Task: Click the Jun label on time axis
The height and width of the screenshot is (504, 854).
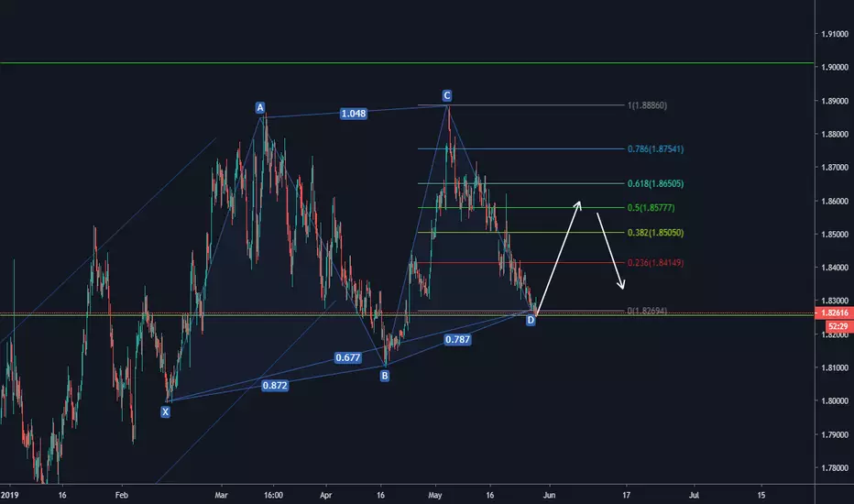Action: point(549,495)
